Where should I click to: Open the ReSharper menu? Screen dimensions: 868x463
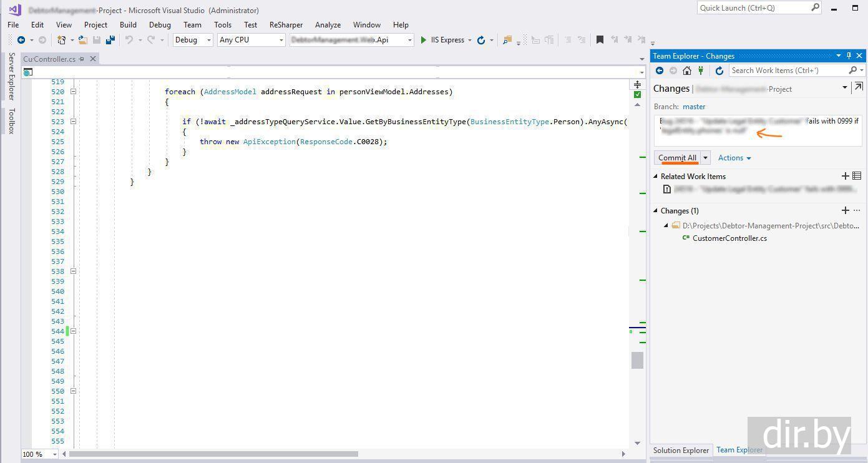286,25
